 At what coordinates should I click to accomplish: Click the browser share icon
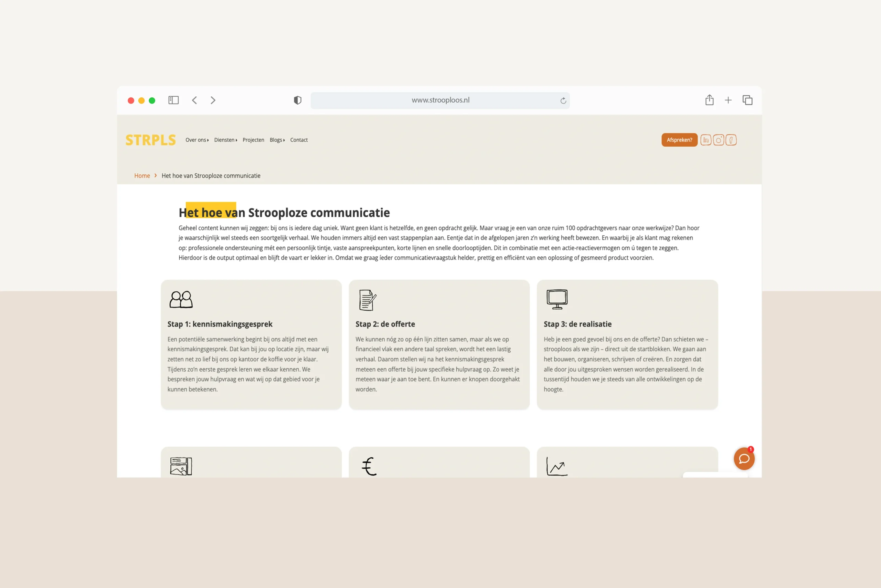(709, 100)
